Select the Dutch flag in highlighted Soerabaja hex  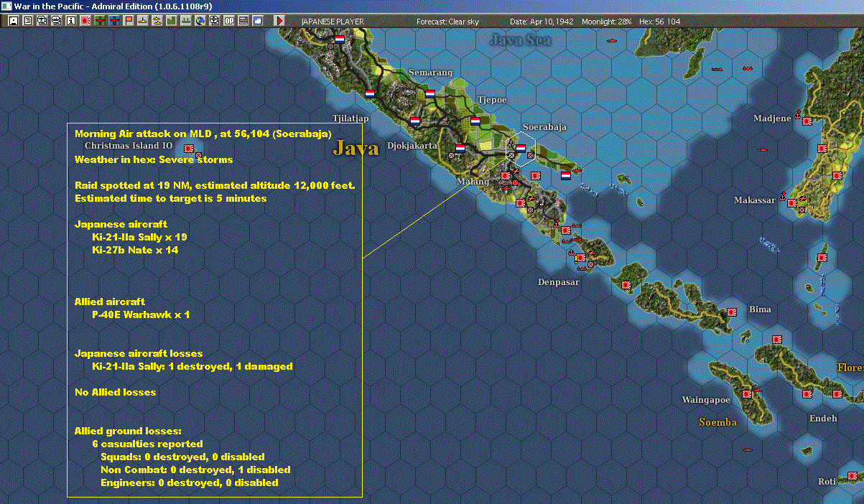521,148
